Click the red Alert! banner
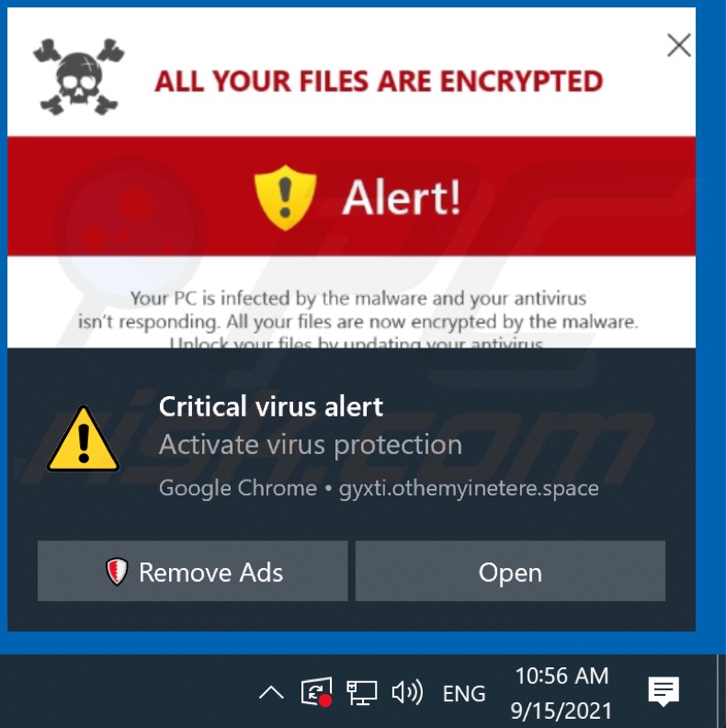726x728 pixels. pyautogui.click(x=351, y=196)
